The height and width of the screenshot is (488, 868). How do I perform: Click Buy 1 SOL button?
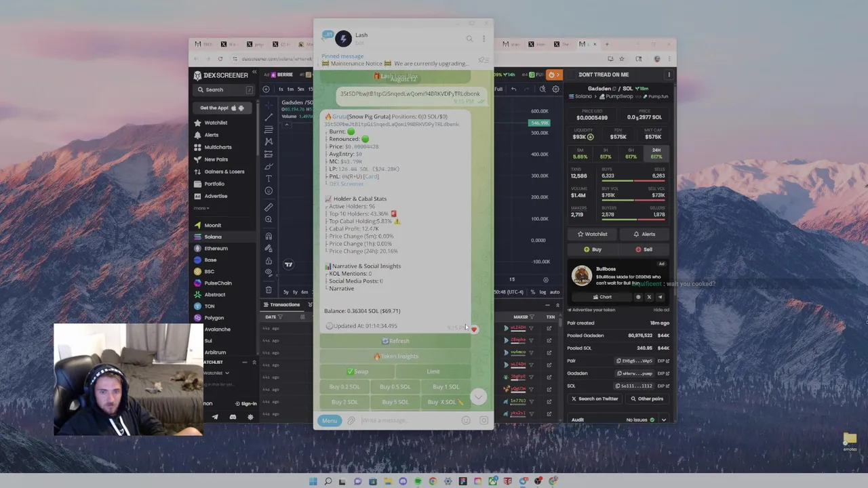(446, 387)
